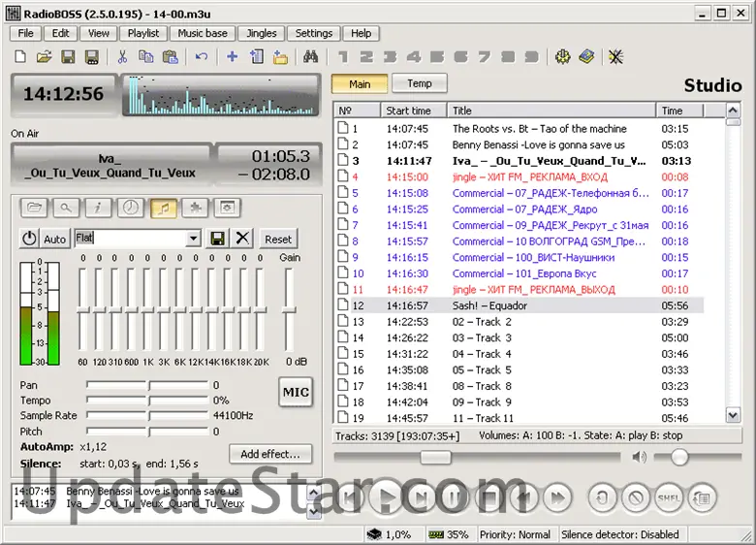
Task: Click the volume slider next to the speaker
Action: 678,457
